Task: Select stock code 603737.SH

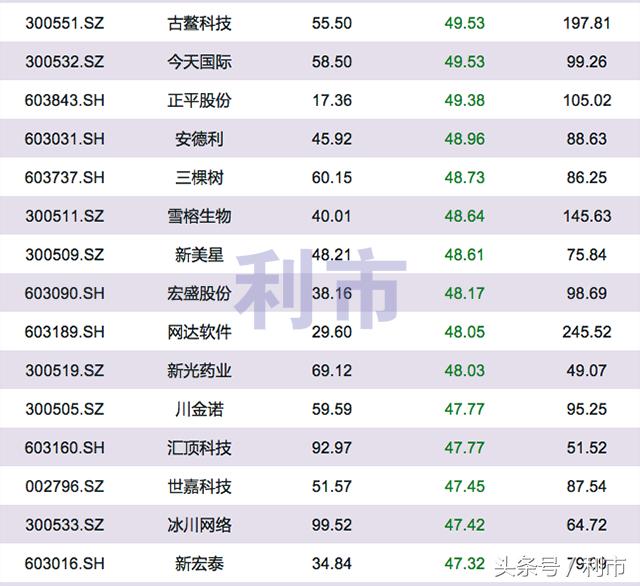Action: (64, 178)
